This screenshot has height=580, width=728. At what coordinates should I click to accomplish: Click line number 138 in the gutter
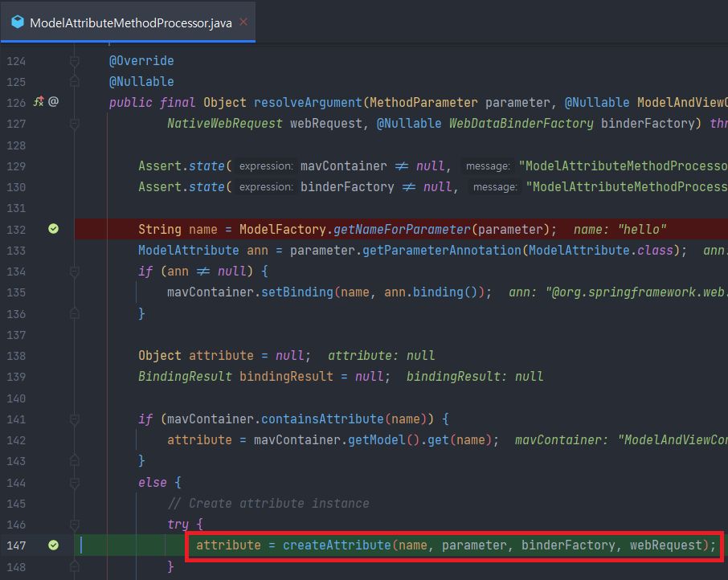[16, 356]
